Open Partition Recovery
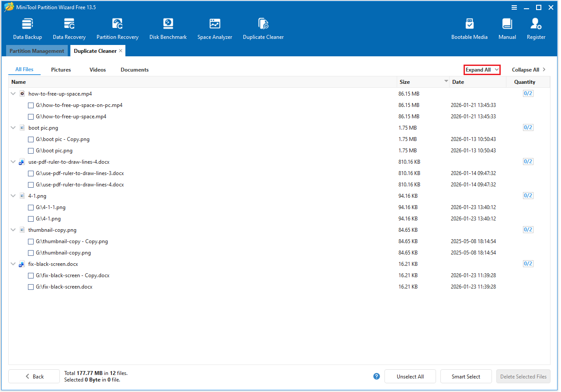Viewport: 561px width, 392px height. tap(117, 27)
